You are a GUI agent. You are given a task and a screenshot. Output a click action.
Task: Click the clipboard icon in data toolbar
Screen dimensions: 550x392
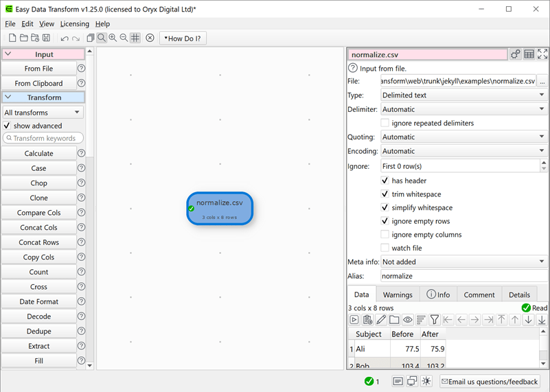[367, 320]
